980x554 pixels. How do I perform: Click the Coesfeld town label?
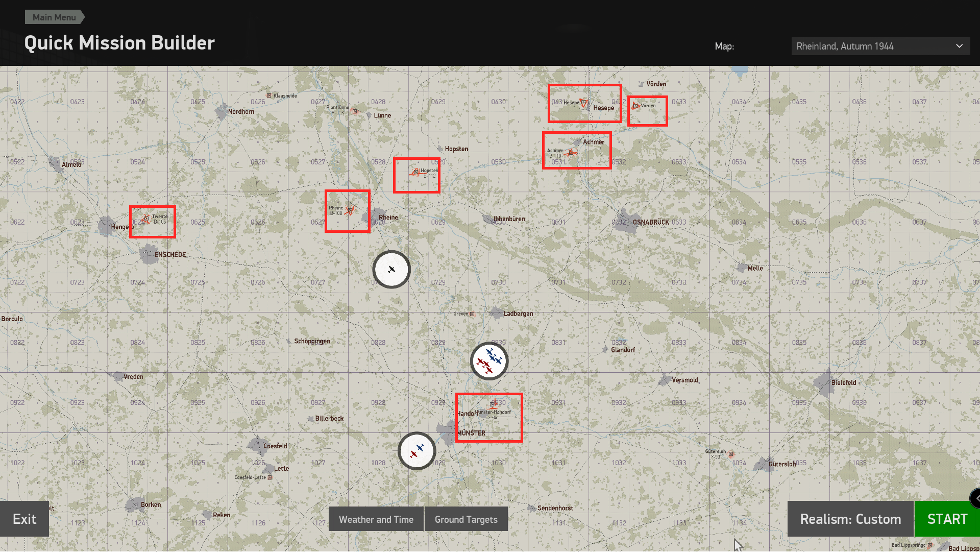pos(275,446)
